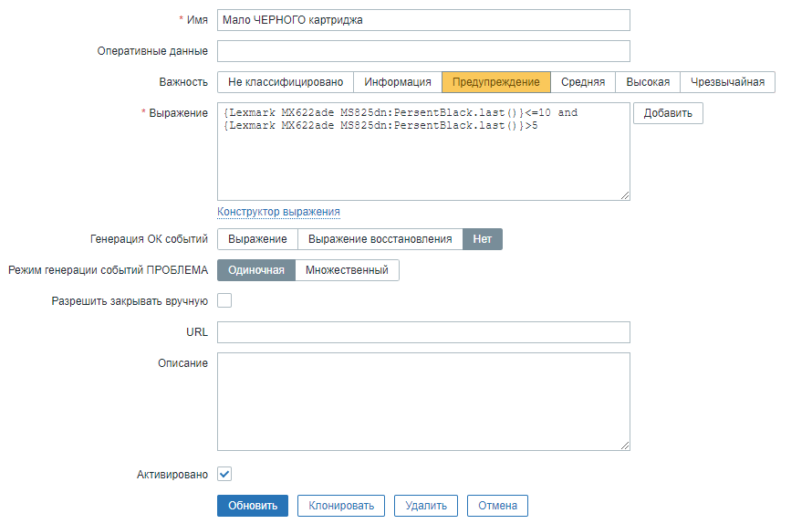Select severity Высокая

click(648, 82)
